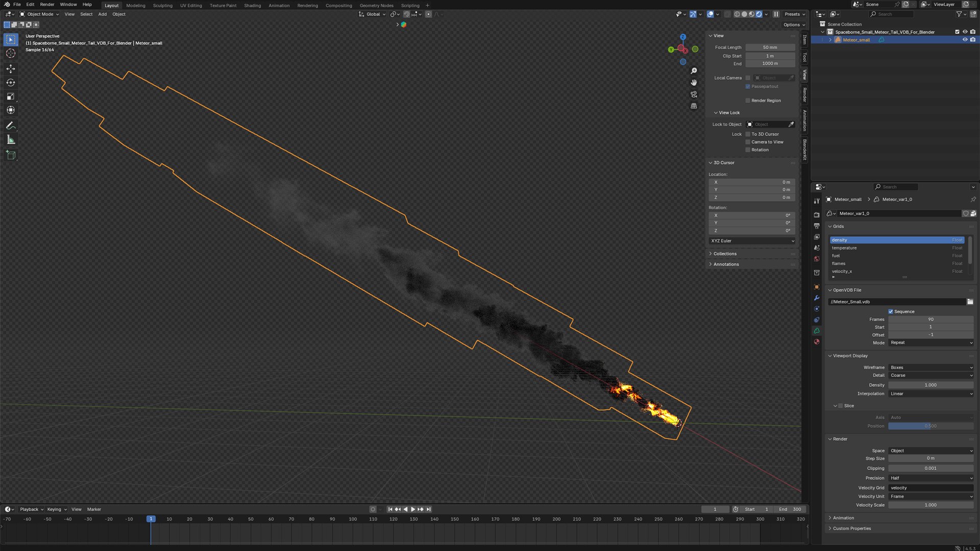Select the Measure tool
Viewport: 980px width, 551px height.
[11, 140]
